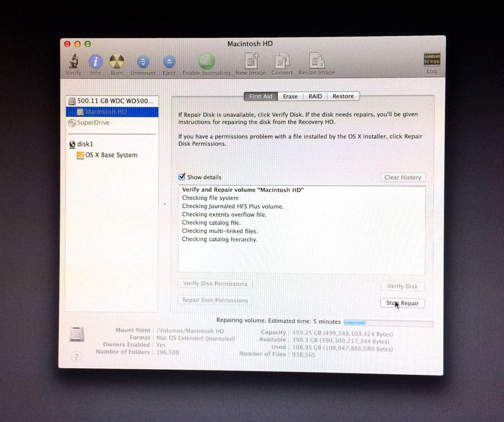Open the Info toolbar icon
This screenshot has width=504, height=422.
[x=96, y=62]
